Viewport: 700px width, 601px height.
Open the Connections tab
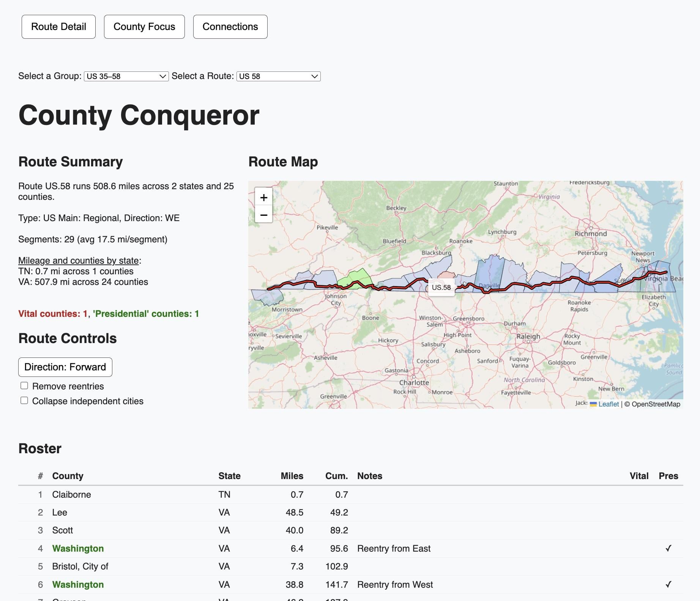click(x=230, y=27)
